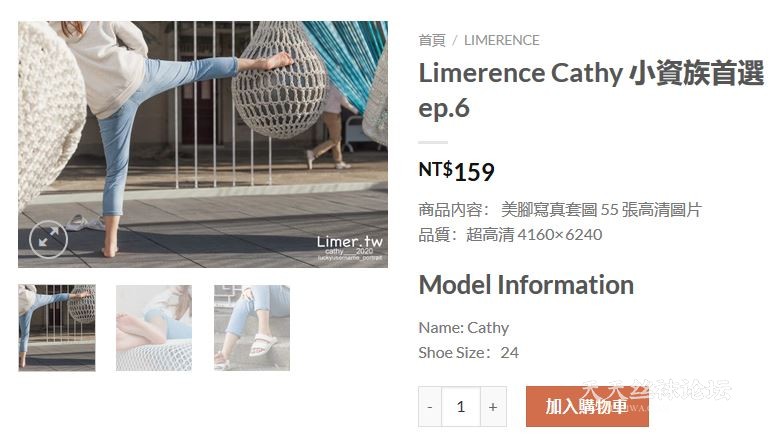The width and height of the screenshot is (771, 437).
Task: Increase quantity with the plus button
Action: point(493,407)
